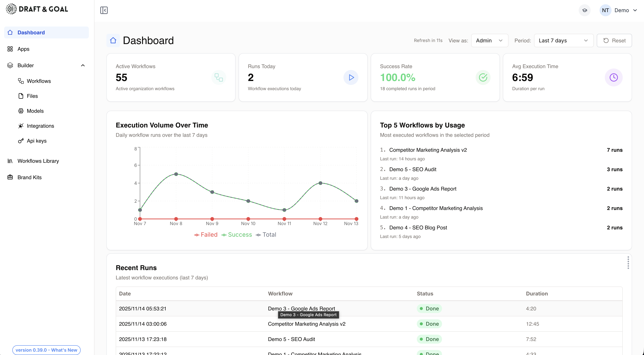The image size is (644, 355).
Task: Collapse the Builder section in sidebar
Action: coord(83,66)
